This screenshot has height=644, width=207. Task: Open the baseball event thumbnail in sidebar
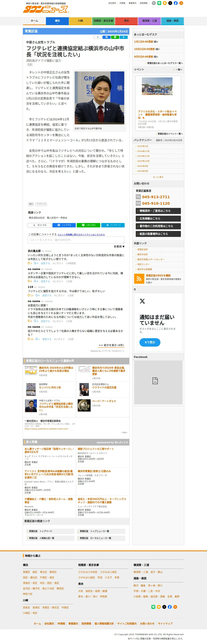(x=157, y=86)
